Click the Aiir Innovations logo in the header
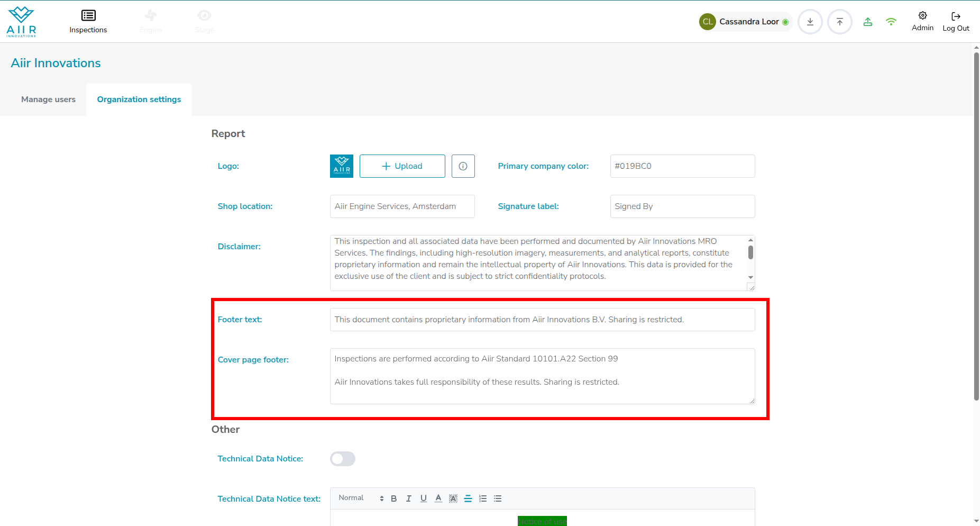The width and height of the screenshot is (980, 526). click(x=21, y=22)
